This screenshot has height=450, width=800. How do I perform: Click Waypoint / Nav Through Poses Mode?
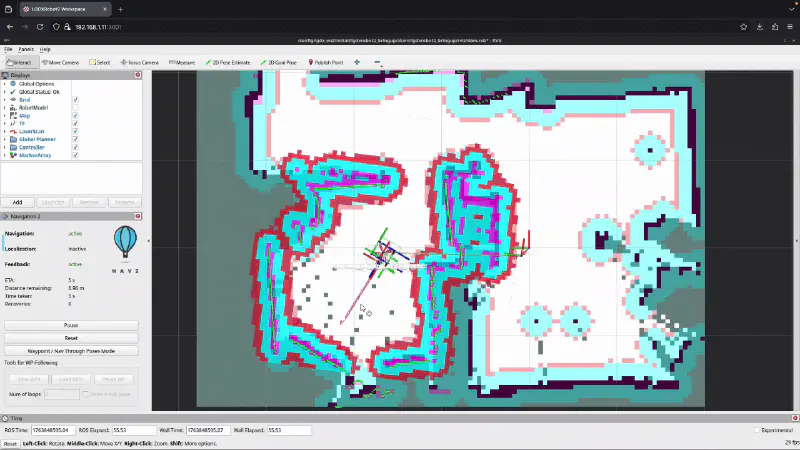[71, 351]
